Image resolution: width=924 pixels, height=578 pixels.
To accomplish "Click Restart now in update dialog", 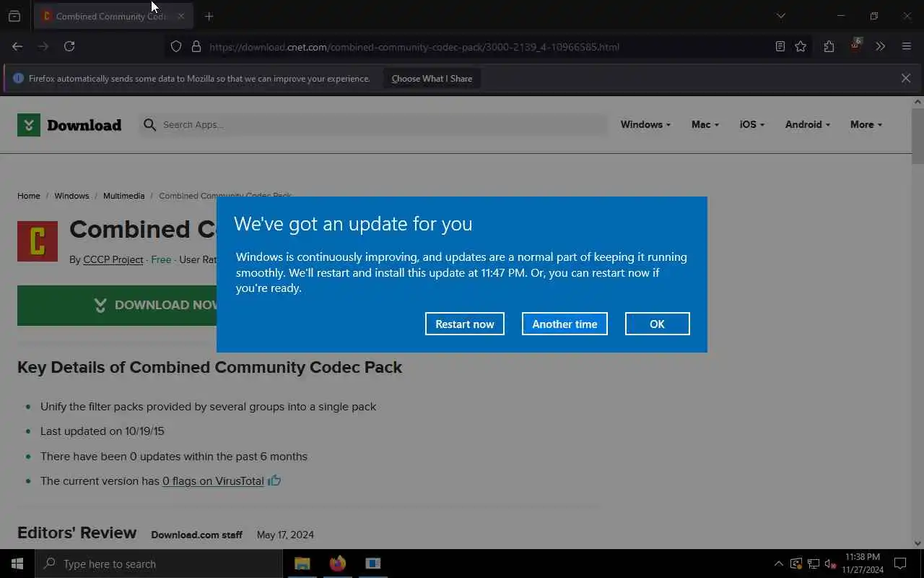I will click(x=464, y=324).
